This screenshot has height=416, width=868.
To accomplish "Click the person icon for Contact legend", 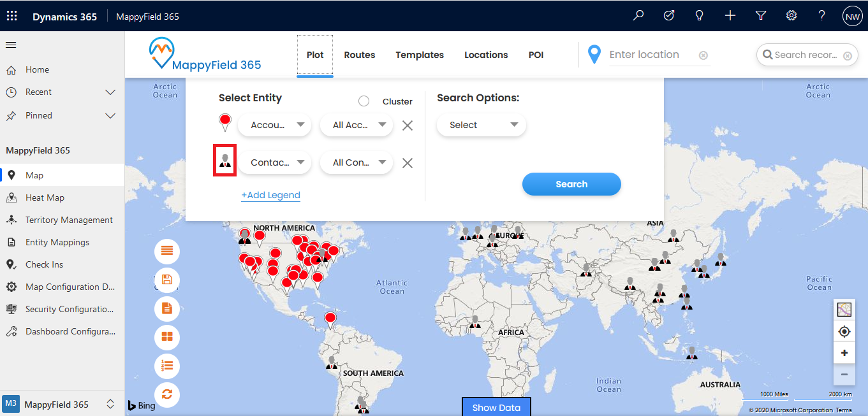I will point(225,160).
